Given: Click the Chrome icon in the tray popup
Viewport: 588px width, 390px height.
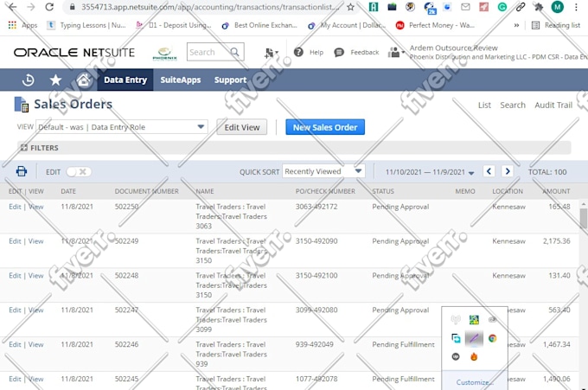Looking at the screenshot, I should 492,338.
